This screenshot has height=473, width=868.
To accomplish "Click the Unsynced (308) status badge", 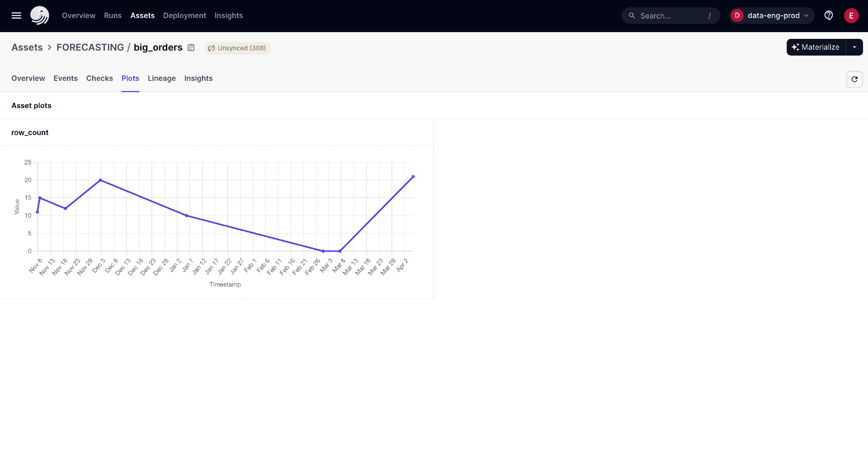I will 237,48.
